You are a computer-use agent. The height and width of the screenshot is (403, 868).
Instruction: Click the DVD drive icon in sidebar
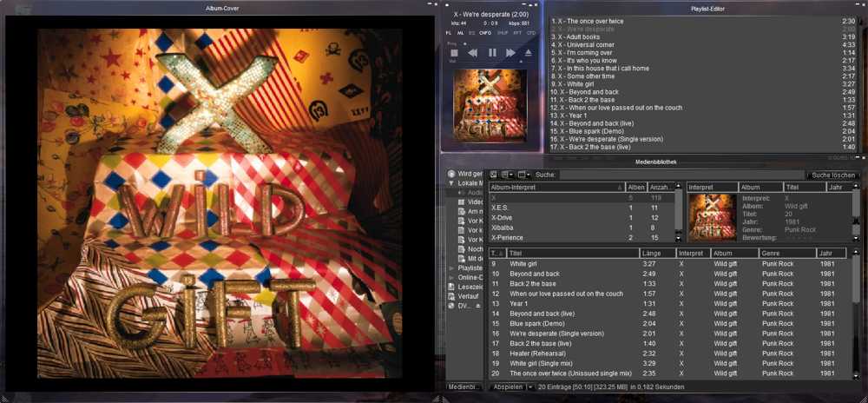451,306
